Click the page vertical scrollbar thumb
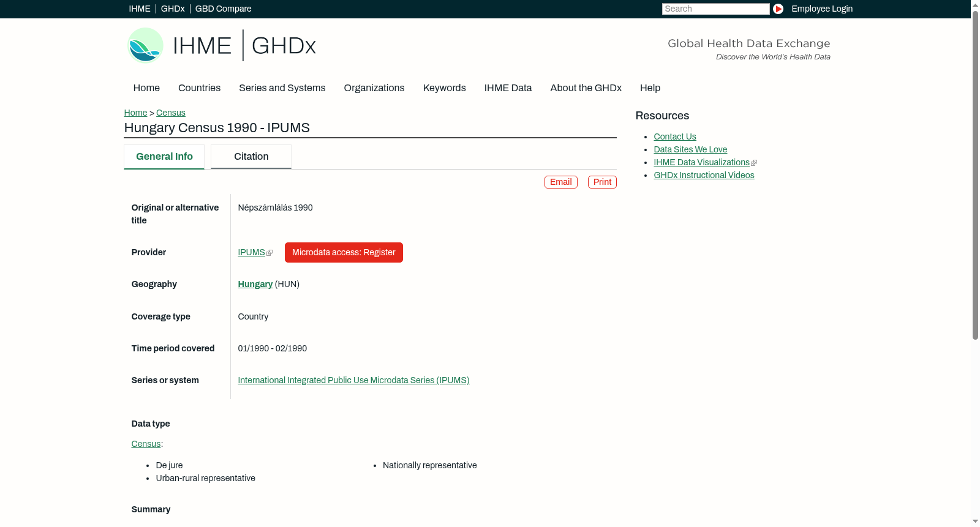 click(x=975, y=174)
